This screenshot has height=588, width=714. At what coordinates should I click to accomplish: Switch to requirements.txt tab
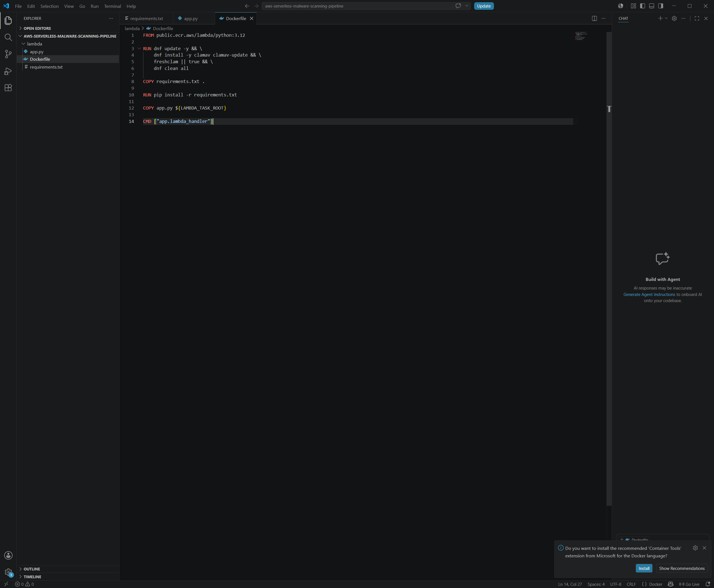(x=146, y=18)
